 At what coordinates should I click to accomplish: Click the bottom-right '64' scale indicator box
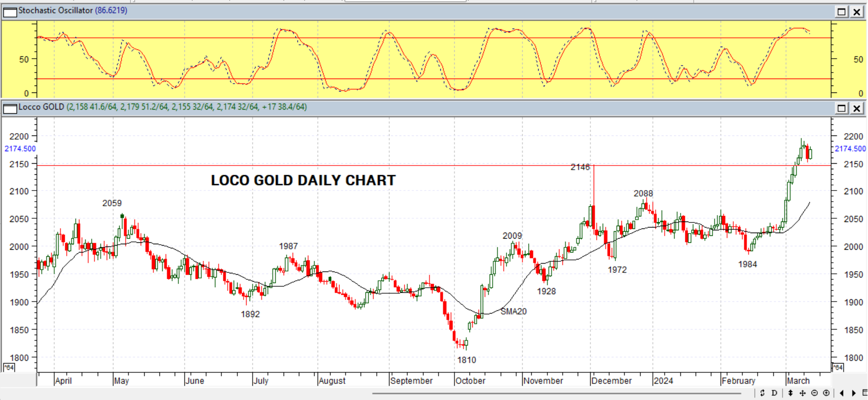point(837,367)
